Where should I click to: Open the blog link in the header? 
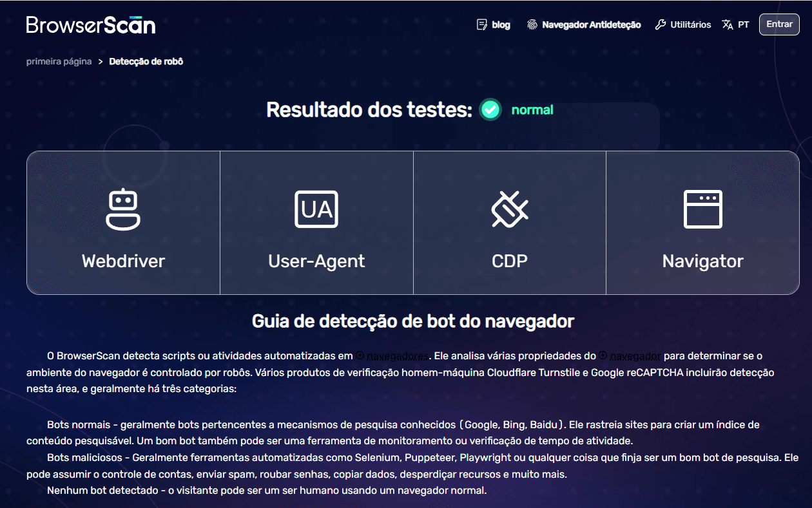coord(493,24)
